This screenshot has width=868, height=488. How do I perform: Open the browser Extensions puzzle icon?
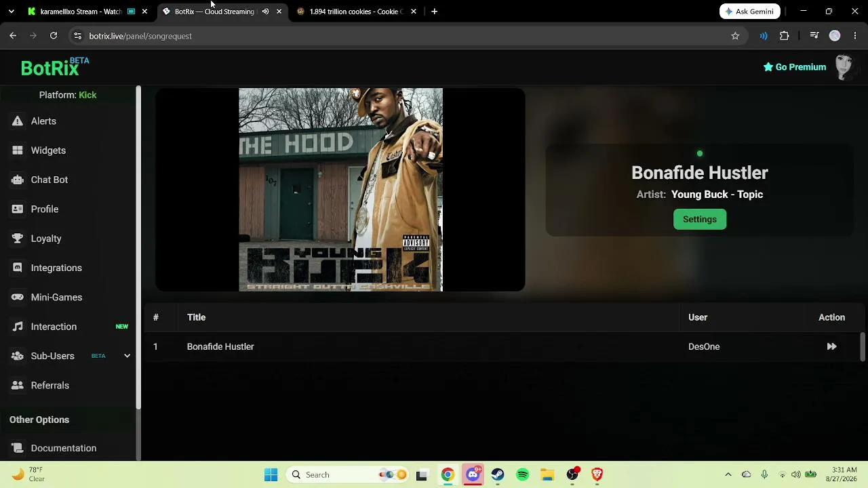(x=785, y=36)
